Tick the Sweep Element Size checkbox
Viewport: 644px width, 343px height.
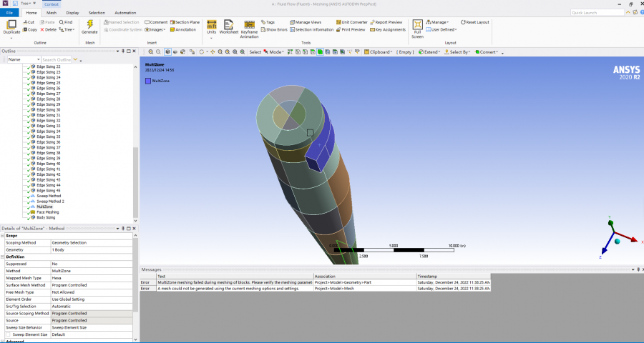click(x=8, y=334)
